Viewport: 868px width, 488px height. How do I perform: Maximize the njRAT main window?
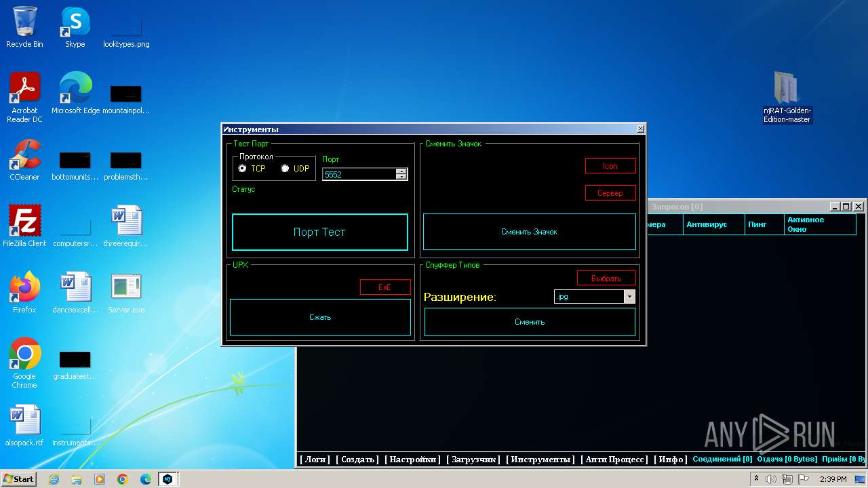(x=846, y=206)
